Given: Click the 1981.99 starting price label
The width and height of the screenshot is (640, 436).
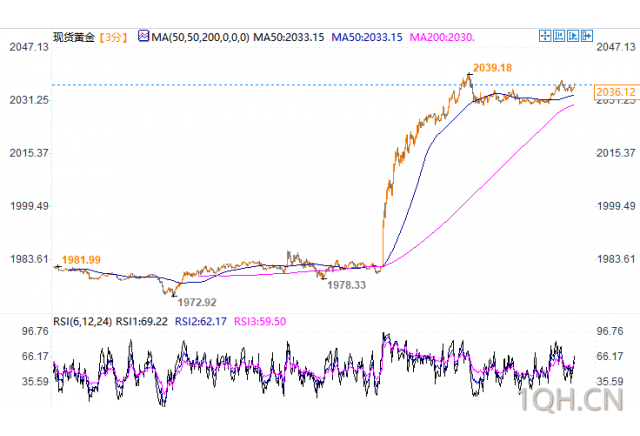Looking at the screenshot, I should click(81, 260).
